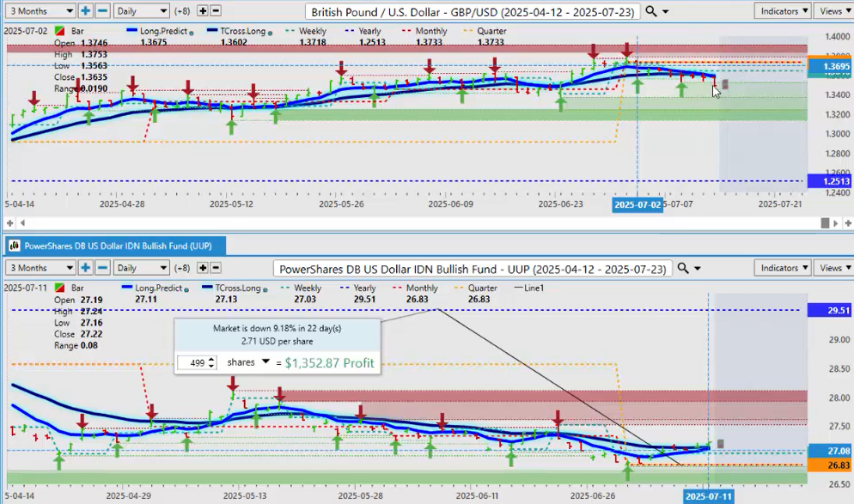This screenshot has height=504, width=854.
Task: Click the blue zoom-in plus on UUP chart
Action: coord(86,268)
